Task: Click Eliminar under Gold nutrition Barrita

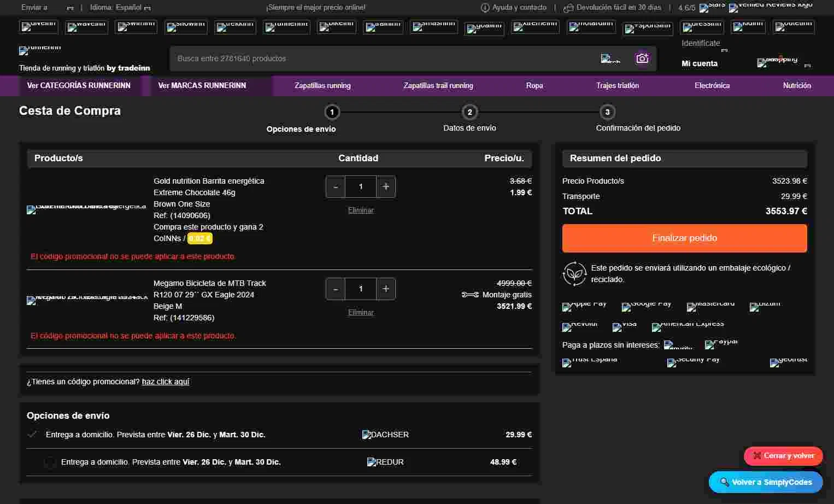Action: [361, 210]
